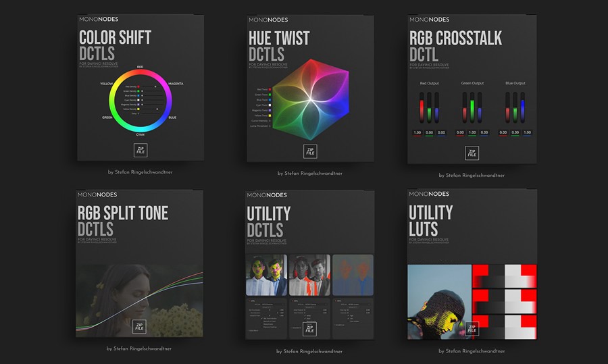Click the MONONODES logo on RGB Split Tone card

[97, 194]
